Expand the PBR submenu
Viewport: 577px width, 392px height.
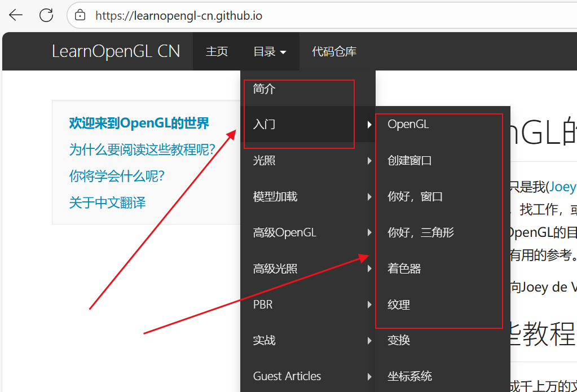(308, 305)
